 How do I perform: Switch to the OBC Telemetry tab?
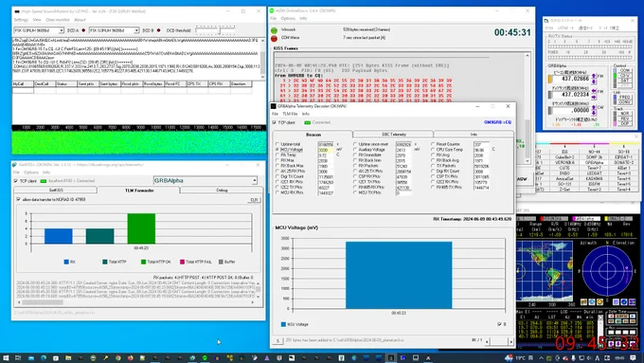tap(393, 135)
